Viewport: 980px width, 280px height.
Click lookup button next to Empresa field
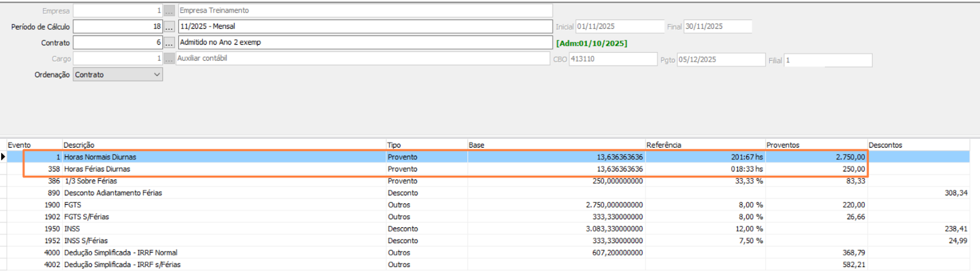tap(169, 11)
